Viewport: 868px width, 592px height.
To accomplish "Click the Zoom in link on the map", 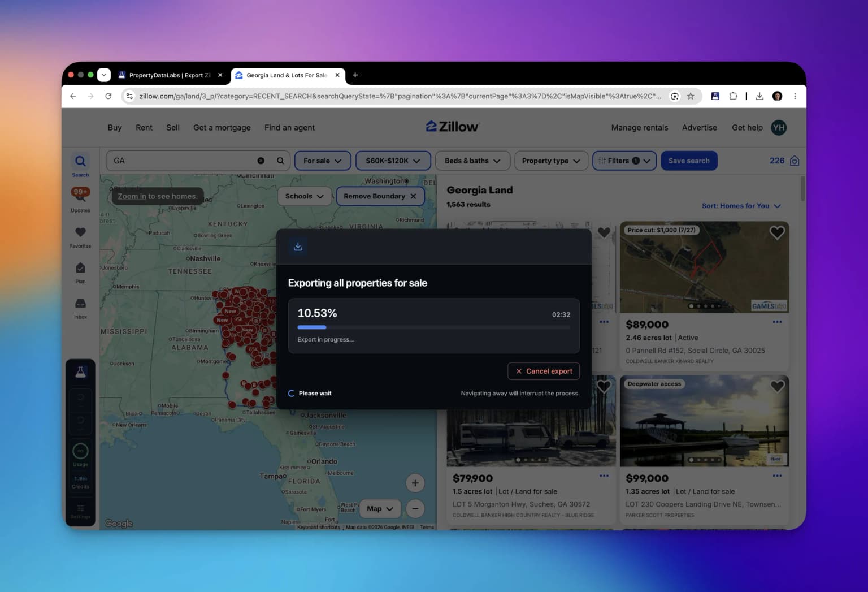I will [x=132, y=196].
